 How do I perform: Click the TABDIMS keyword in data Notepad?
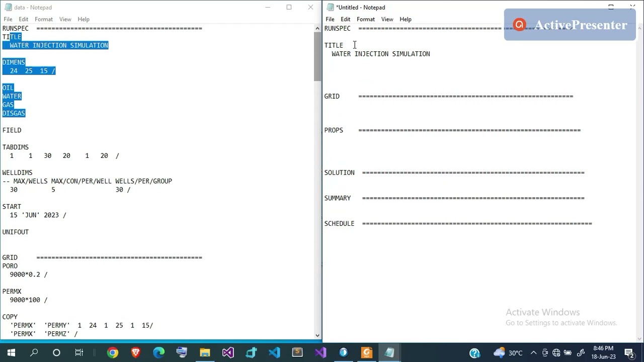(x=16, y=147)
